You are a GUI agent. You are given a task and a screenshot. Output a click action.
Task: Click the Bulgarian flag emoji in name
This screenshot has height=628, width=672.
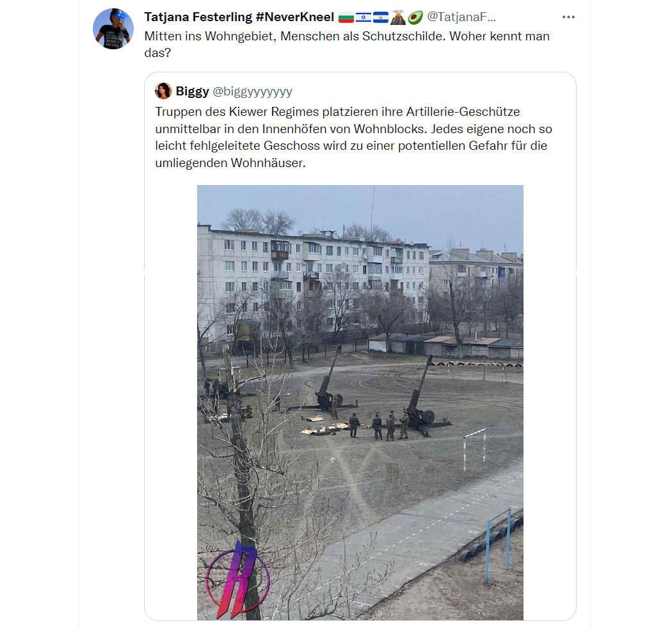pos(346,17)
